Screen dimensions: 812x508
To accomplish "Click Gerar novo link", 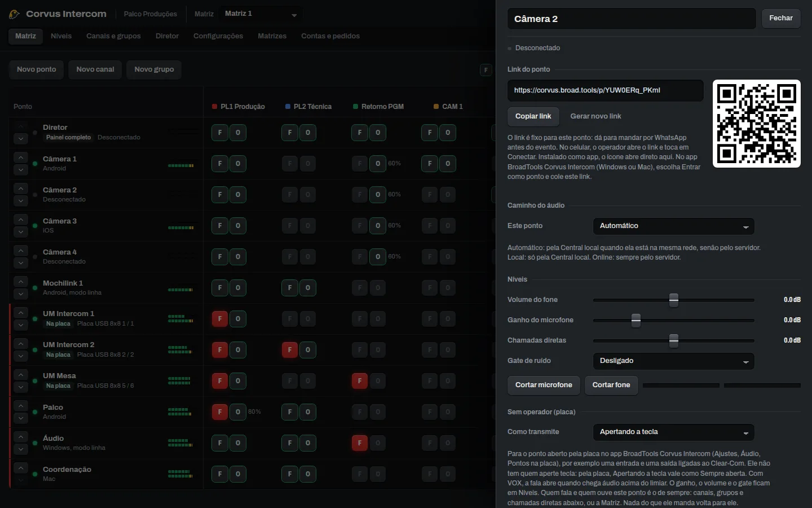I will pyautogui.click(x=595, y=116).
